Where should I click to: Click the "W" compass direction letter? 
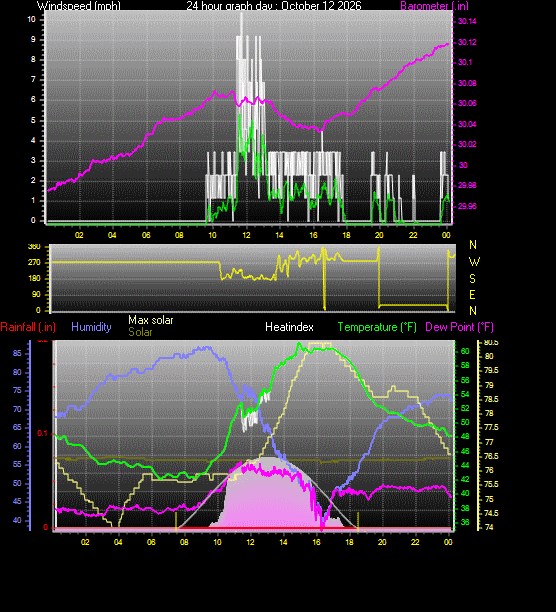point(474,262)
